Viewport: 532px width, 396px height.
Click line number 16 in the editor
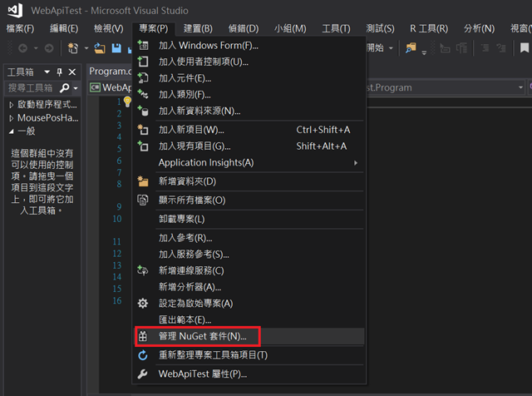click(x=117, y=300)
